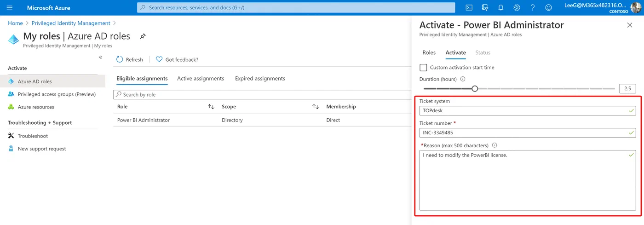644x225 pixels.
Task: Open the Directory and subscription filter icon
Action: [485, 8]
